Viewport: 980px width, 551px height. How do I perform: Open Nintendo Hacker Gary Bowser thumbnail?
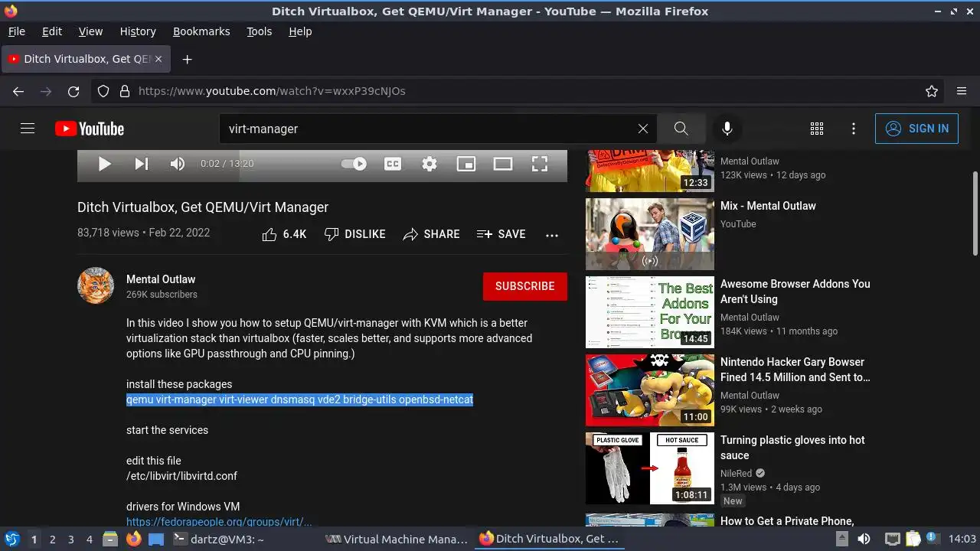(x=650, y=390)
